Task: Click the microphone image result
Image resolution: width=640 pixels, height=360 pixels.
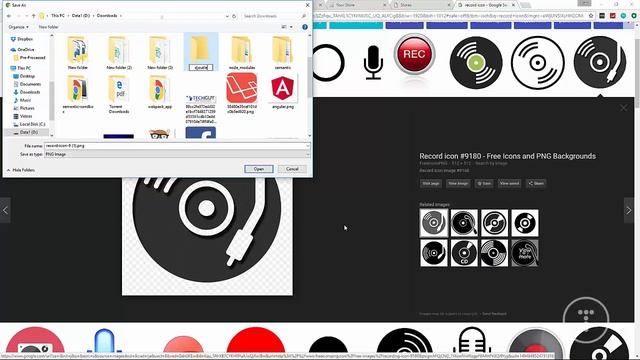Action: (373, 62)
